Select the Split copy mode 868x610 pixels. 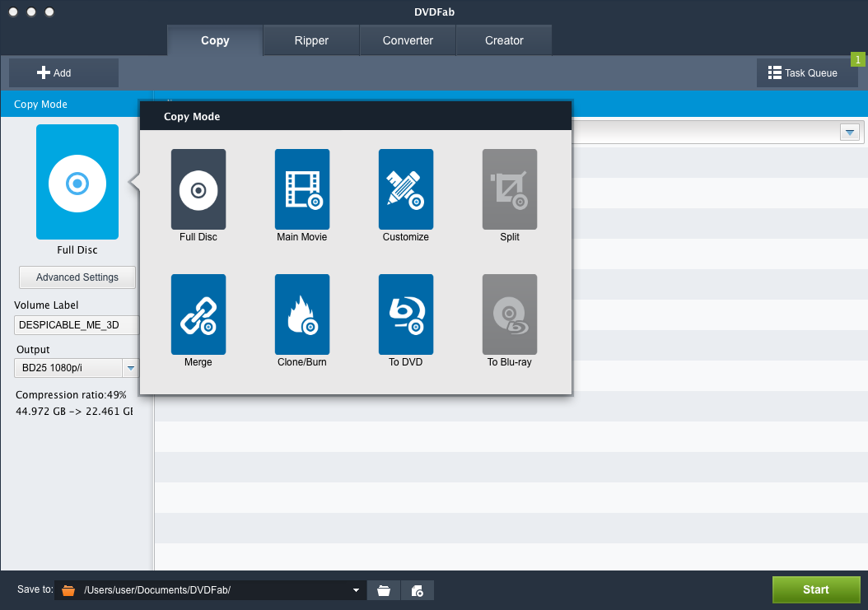[509, 189]
